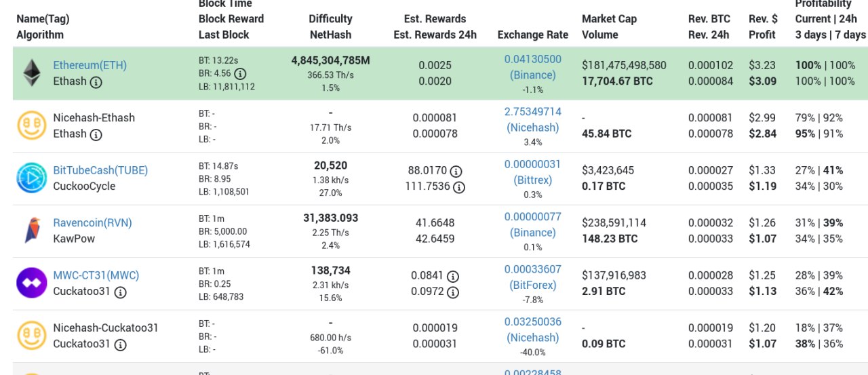Click the CuckooCycle algorithm text
868x375 pixels.
pyautogui.click(x=85, y=186)
